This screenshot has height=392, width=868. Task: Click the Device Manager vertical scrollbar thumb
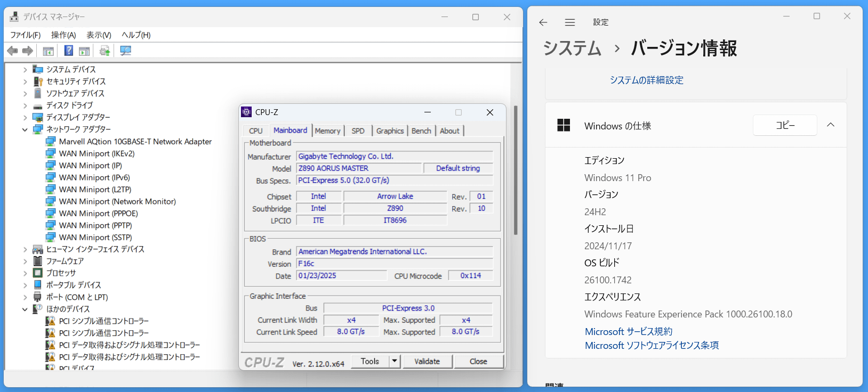point(516,170)
